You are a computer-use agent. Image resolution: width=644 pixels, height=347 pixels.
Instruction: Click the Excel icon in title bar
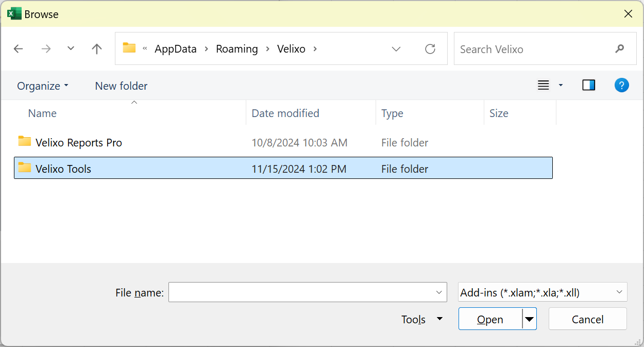14,14
